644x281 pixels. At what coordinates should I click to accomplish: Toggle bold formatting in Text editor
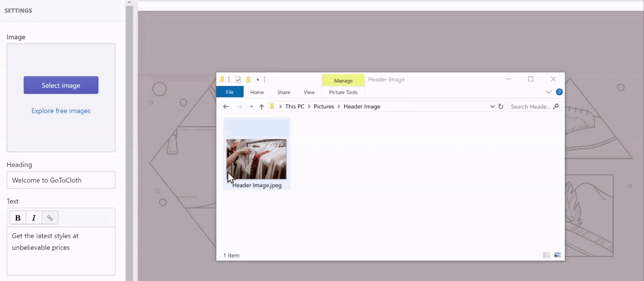click(x=18, y=218)
